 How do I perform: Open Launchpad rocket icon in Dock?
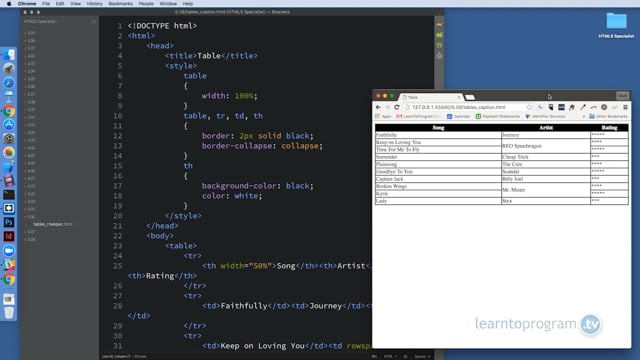[x=9, y=69]
